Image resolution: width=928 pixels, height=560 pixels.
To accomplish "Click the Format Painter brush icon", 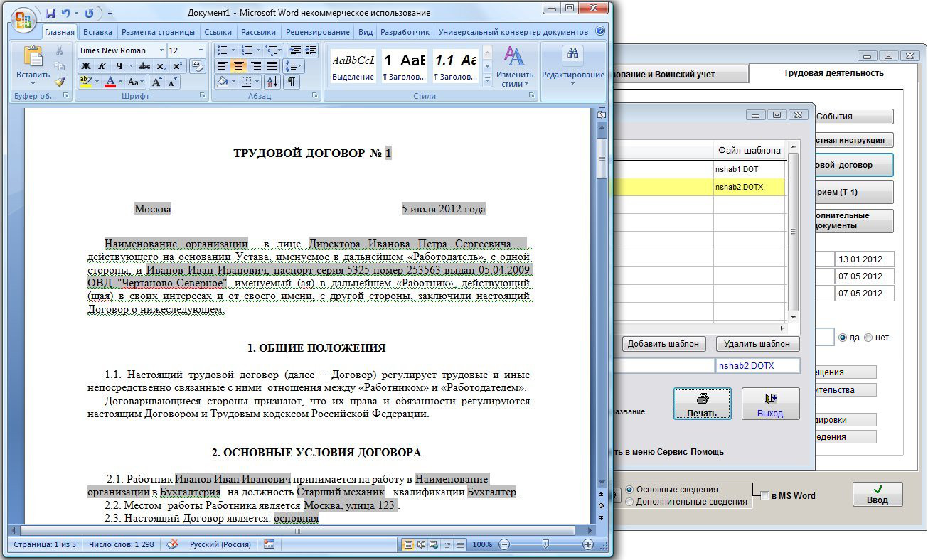I will pos(60,82).
